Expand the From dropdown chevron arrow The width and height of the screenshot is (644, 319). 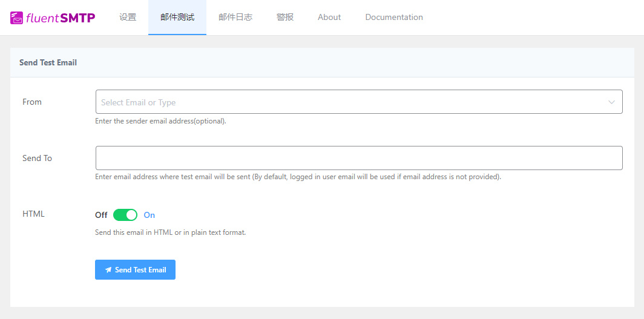pyautogui.click(x=611, y=102)
